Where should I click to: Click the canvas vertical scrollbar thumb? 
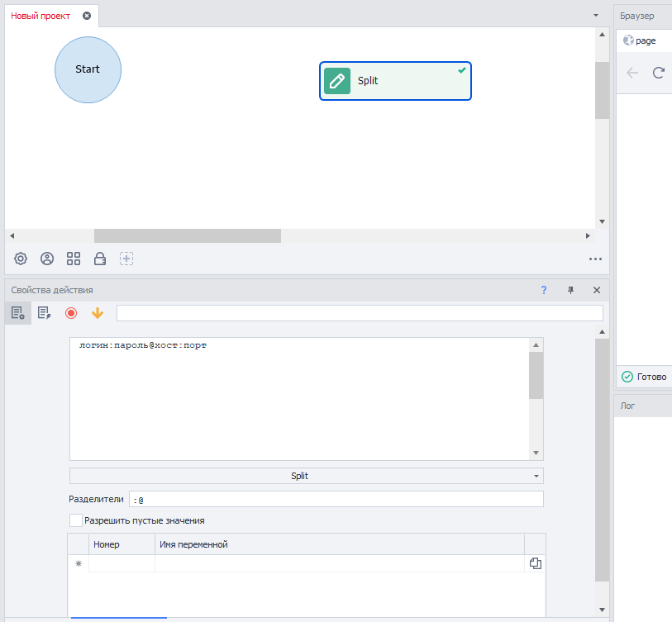[x=602, y=90]
